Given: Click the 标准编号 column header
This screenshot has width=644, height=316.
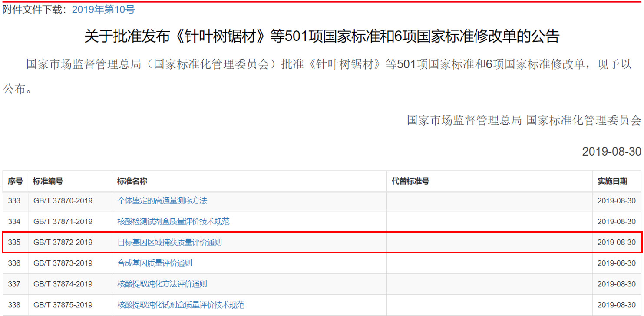Looking at the screenshot, I should tap(48, 181).
